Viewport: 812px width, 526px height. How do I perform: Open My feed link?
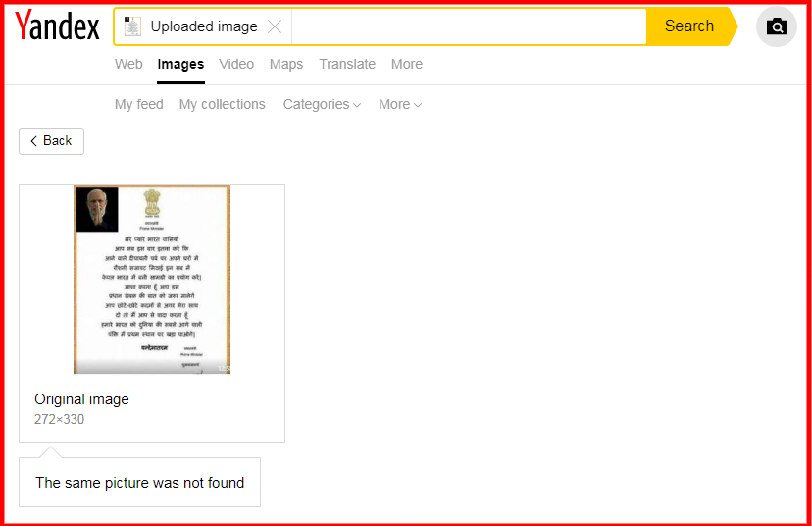pyautogui.click(x=139, y=104)
